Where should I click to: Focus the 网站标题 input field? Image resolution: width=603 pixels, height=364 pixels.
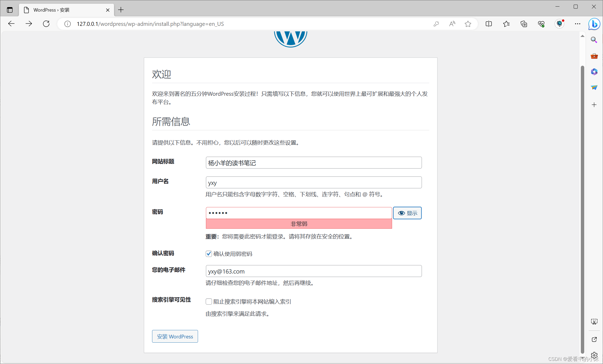click(314, 163)
